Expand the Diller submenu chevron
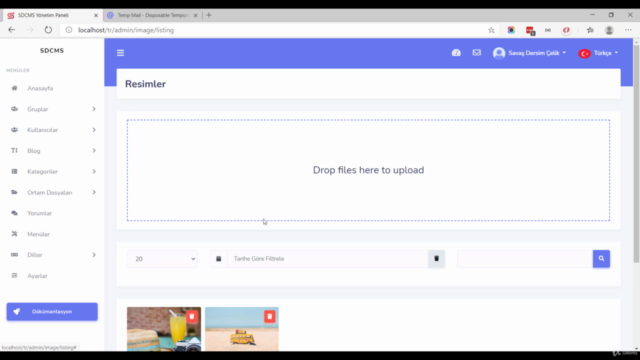 click(x=94, y=255)
